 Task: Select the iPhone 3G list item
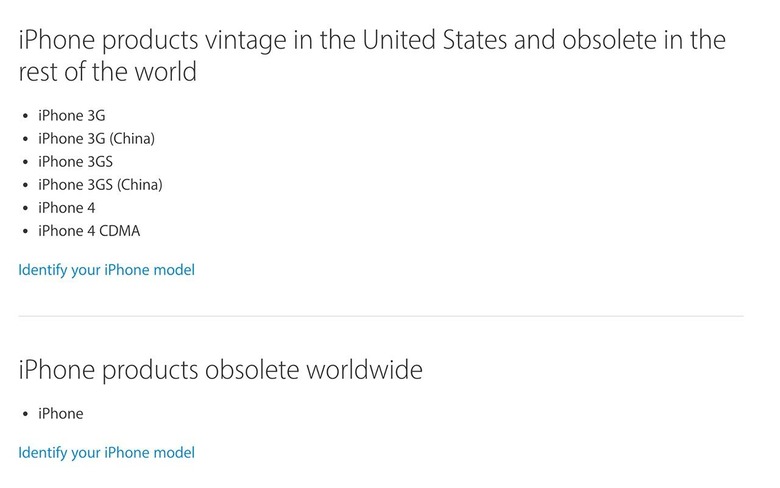click(72, 116)
